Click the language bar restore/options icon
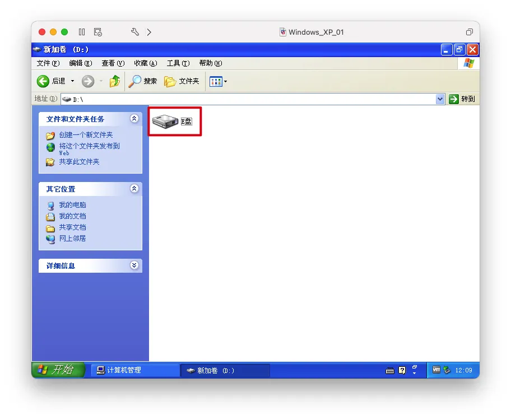Screen dimensions: 511x420 (415, 367)
